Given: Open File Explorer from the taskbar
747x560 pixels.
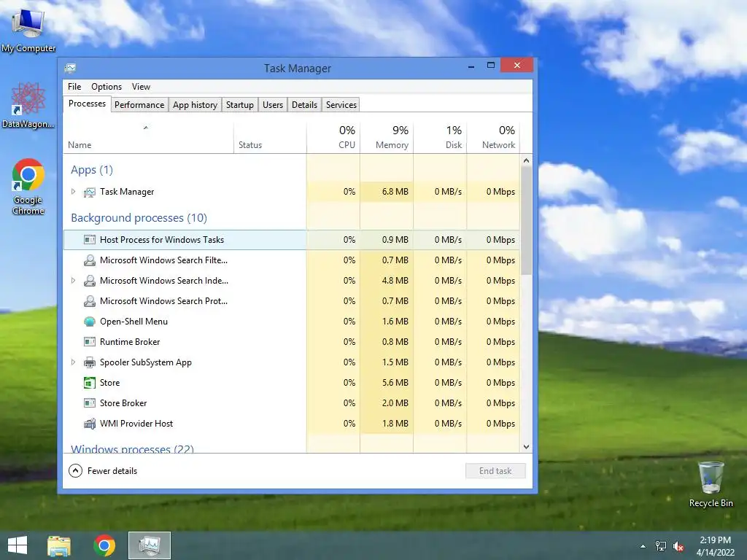Looking at the screenshot, I should tap(59, 545).
